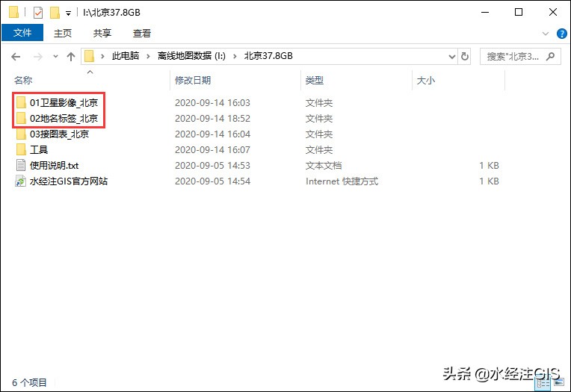Image resolution: width=571 pixels, height=392 pixels.
Task: Switch to the 查看 ribbon tab
Action: pos(142,33)
